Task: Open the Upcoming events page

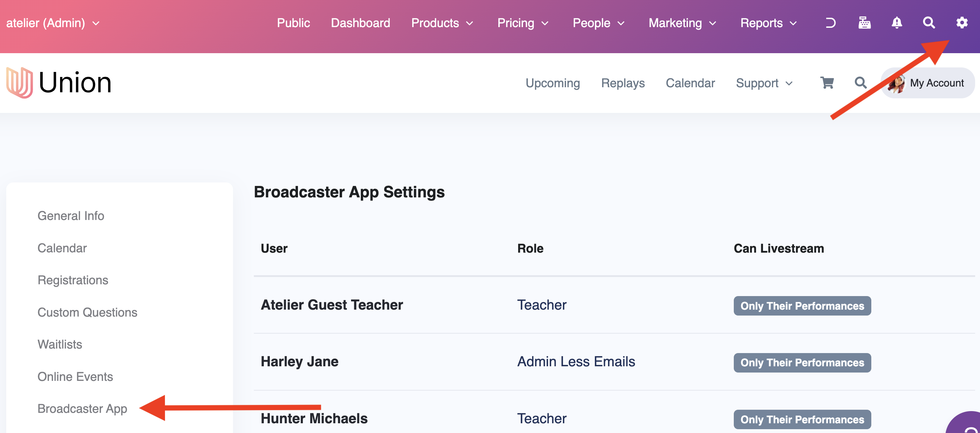Action: point(553,83)
